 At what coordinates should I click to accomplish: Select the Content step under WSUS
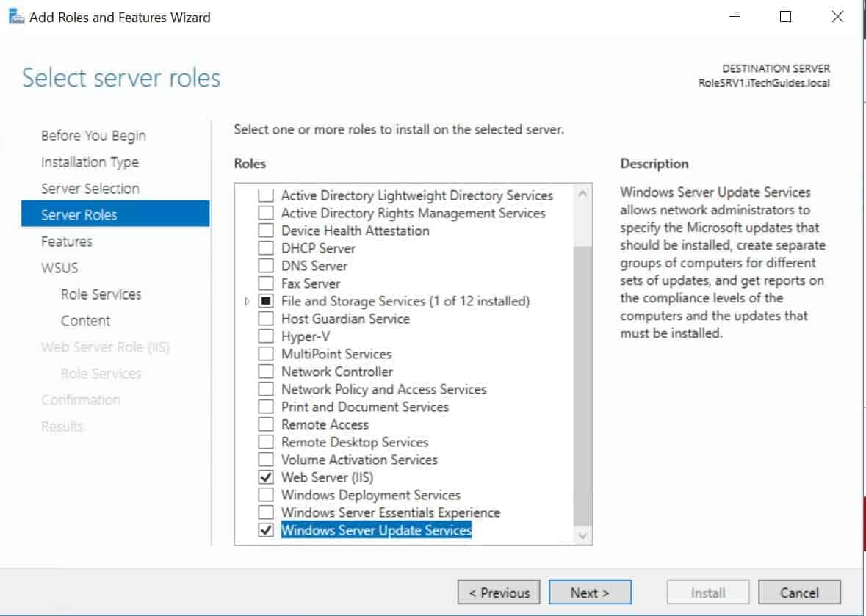coord(85,320)
